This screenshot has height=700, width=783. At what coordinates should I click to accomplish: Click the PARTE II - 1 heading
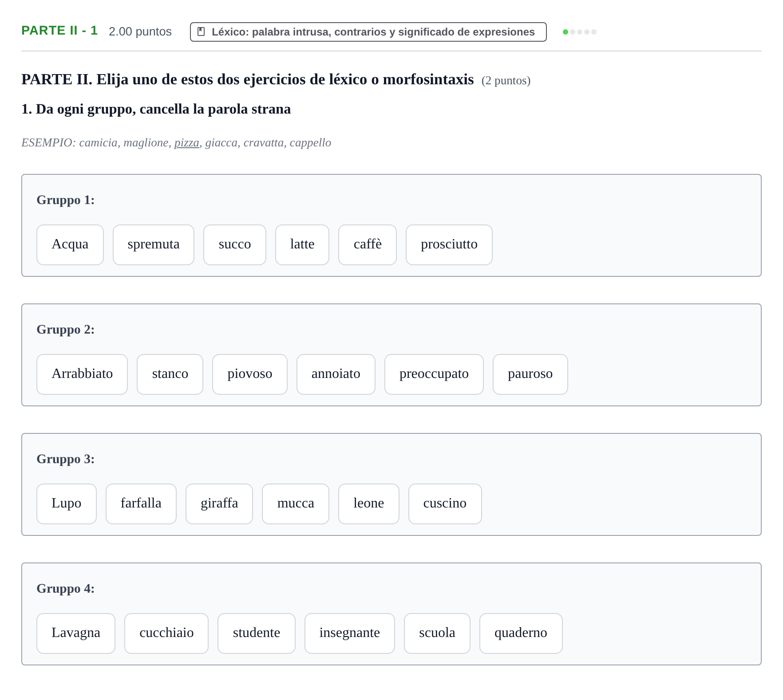pos(59,31)
